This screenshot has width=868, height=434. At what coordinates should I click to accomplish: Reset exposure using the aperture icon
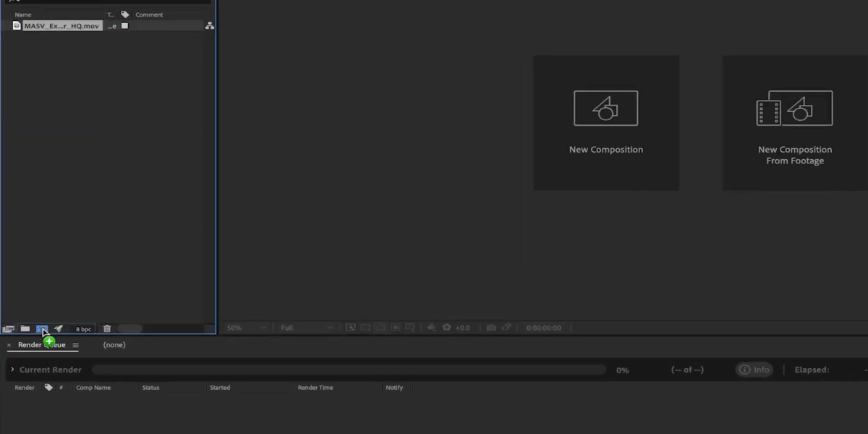(x=447, y=328)
